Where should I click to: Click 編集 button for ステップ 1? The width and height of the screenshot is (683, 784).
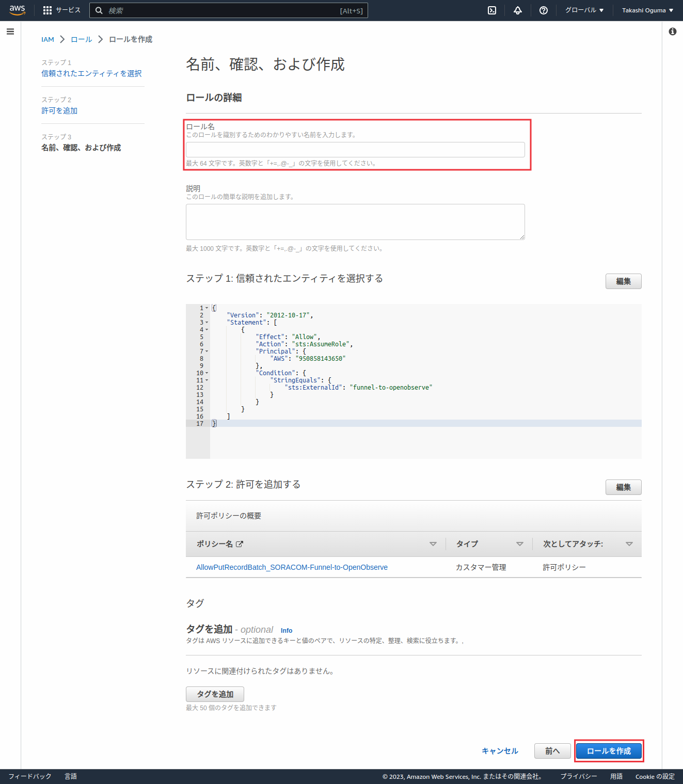623,281
